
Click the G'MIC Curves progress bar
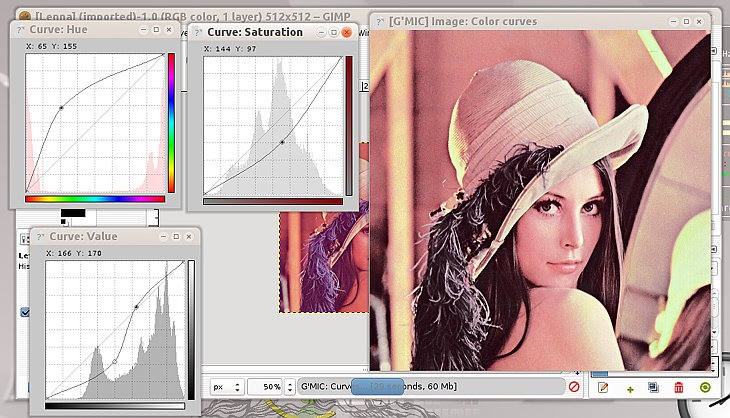tap(431, 386)
